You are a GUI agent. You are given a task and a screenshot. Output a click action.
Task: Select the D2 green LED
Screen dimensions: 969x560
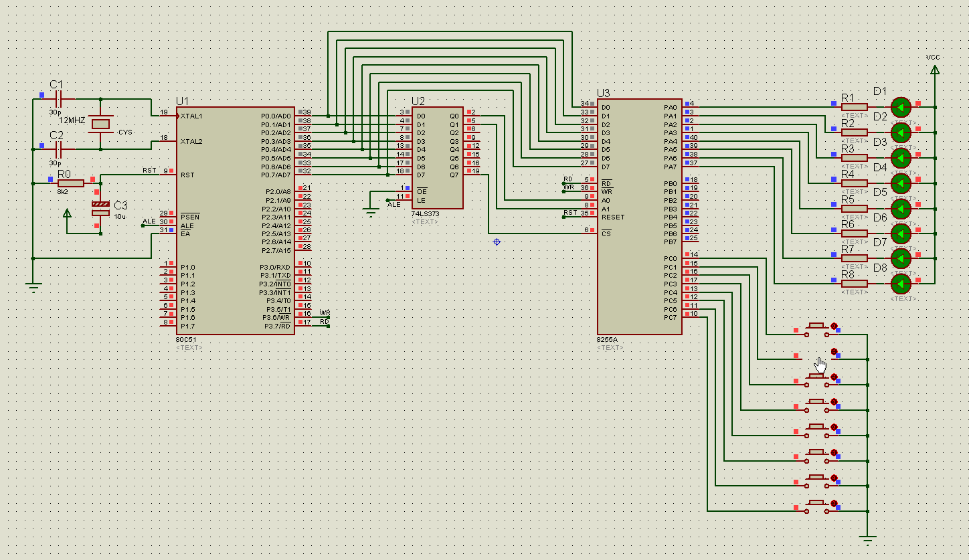tap(901, 132)
